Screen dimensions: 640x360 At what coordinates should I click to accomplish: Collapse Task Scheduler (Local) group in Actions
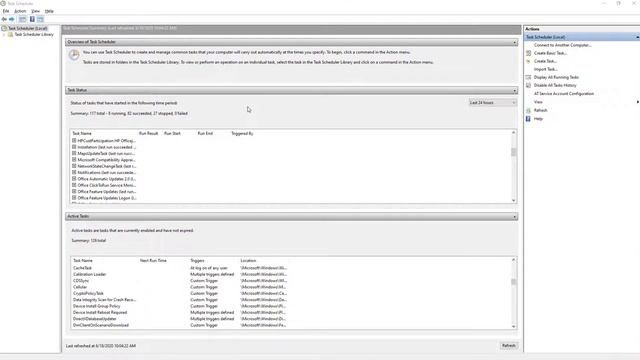click(x=637, y=37)
